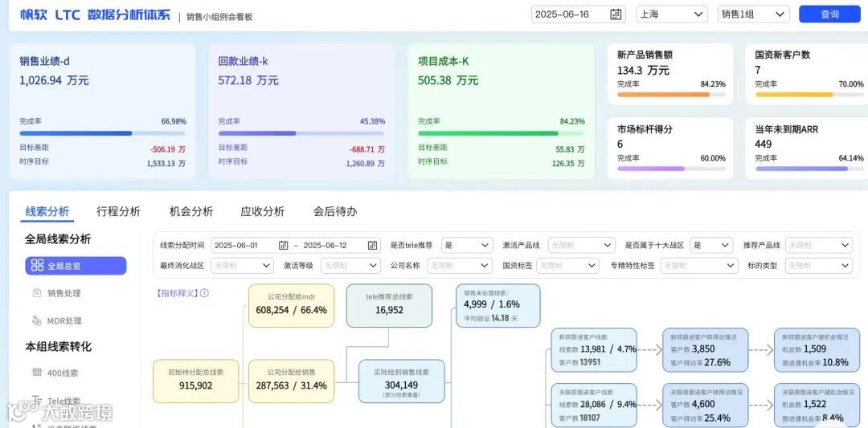This screenshot has height=428, width=868.
Task: Click the MDR处理 sidebar icon
Action: 36,320
